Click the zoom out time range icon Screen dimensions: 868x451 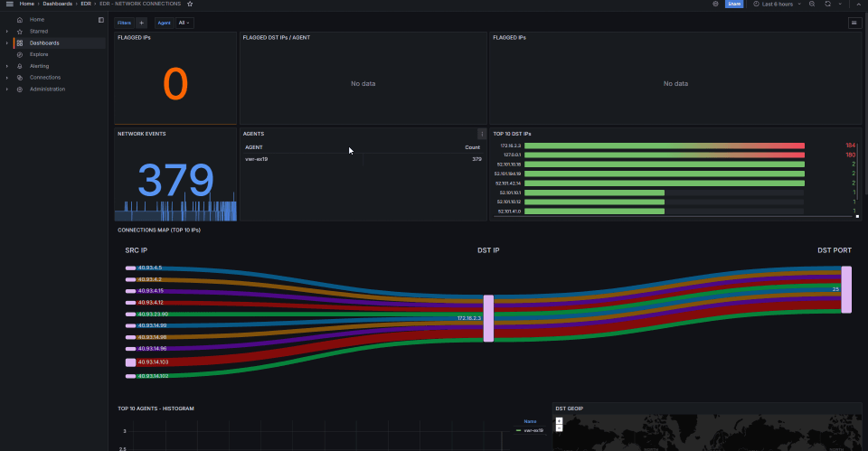pyautogui.click(x=812, y=5)
